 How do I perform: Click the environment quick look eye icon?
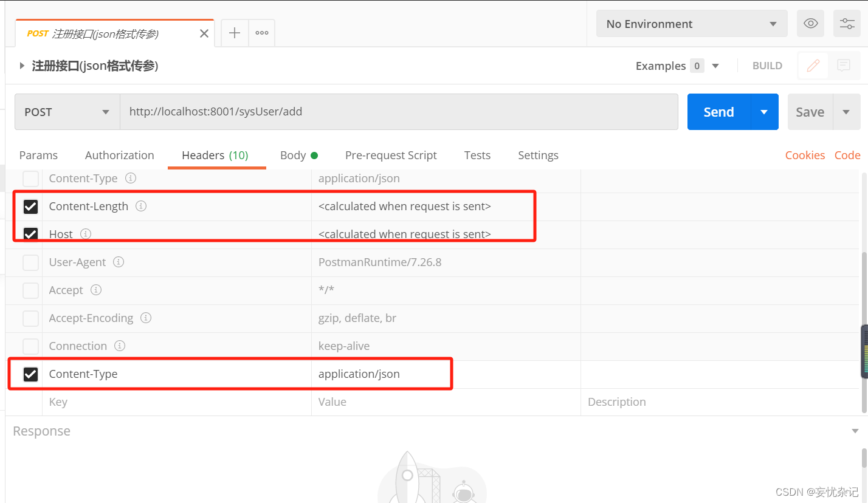click(x=810, y=24)
